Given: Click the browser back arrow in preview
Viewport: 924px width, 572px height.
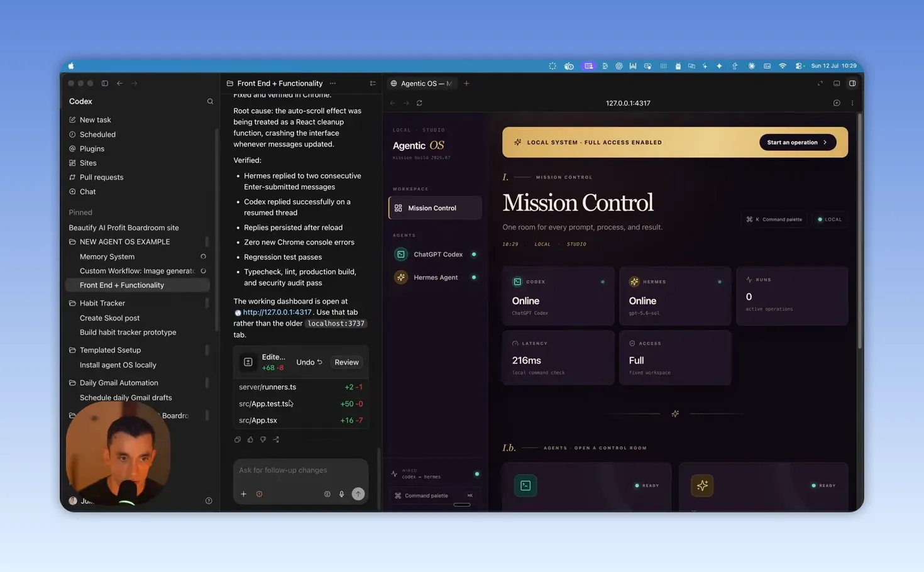Looking at the screenshot, I should coord(392,103).
